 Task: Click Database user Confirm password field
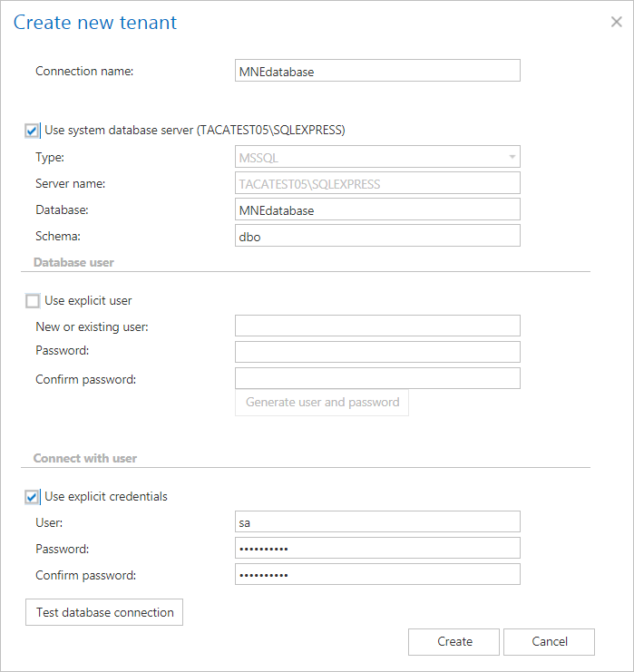coord(376,377)
